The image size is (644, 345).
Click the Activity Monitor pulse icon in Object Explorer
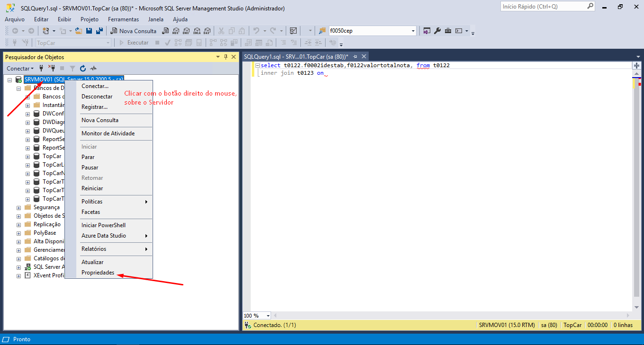(x=93, y=68)
